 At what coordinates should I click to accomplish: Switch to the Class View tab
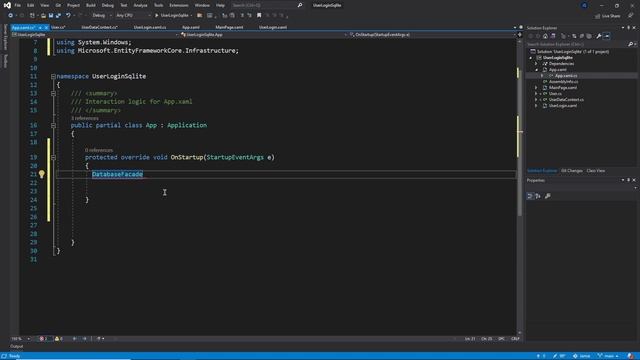tap(596, 171)
